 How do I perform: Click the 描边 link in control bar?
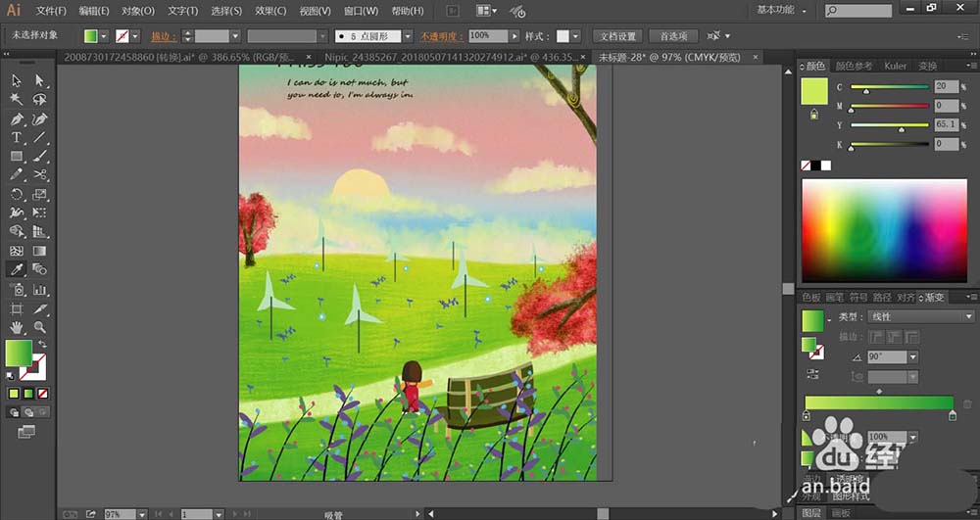[165, 37]
